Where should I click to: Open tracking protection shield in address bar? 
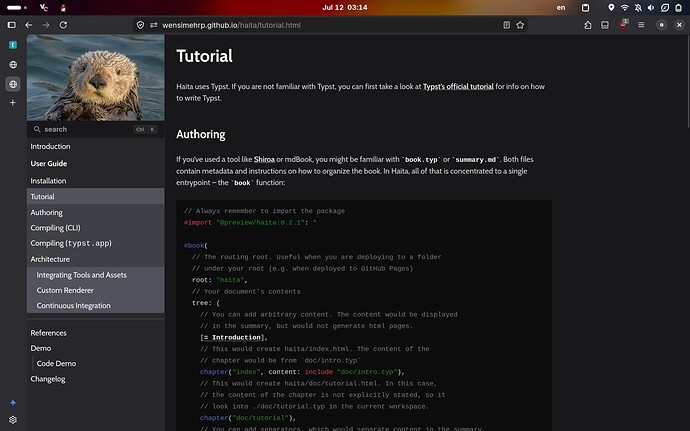coord(140,25)
